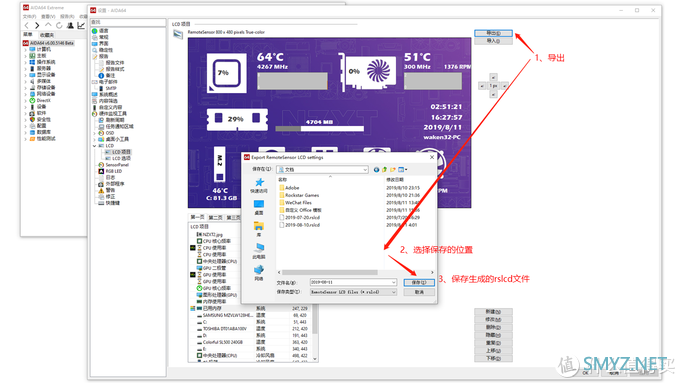This screenshot has height=383, width=680.
Task: Expand 操作系统 node in AIDA64 tree
Action: (x=26, y=62)
